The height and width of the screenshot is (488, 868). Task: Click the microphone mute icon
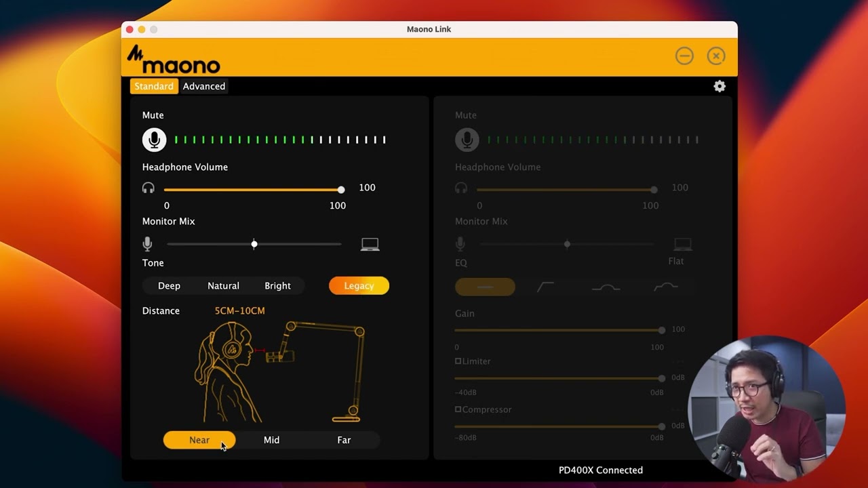(154, 140)
